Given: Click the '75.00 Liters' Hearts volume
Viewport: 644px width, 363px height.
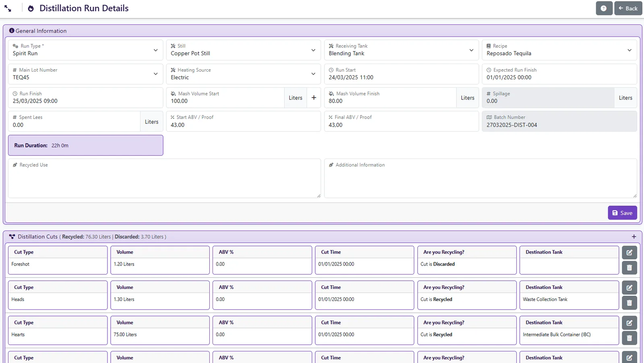Looking at the screenshot, I should (125, 334).
